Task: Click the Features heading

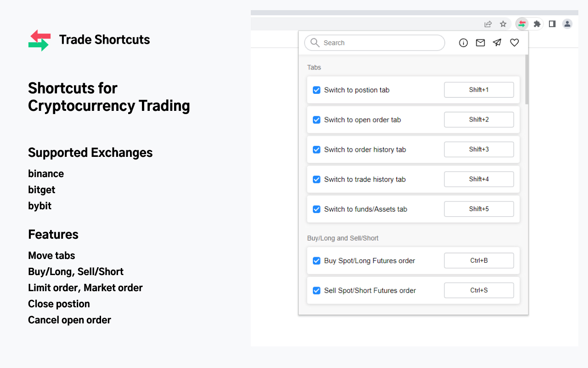Action: [53, 235]
